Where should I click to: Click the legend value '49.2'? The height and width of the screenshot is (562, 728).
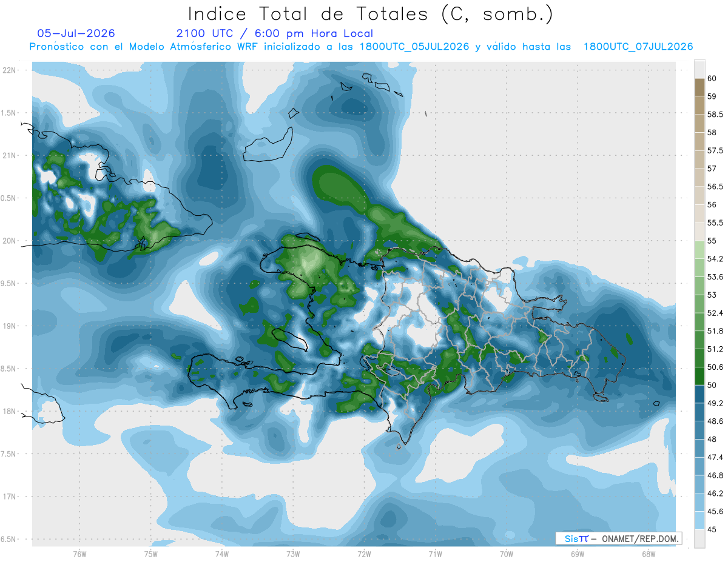point(715,403)
